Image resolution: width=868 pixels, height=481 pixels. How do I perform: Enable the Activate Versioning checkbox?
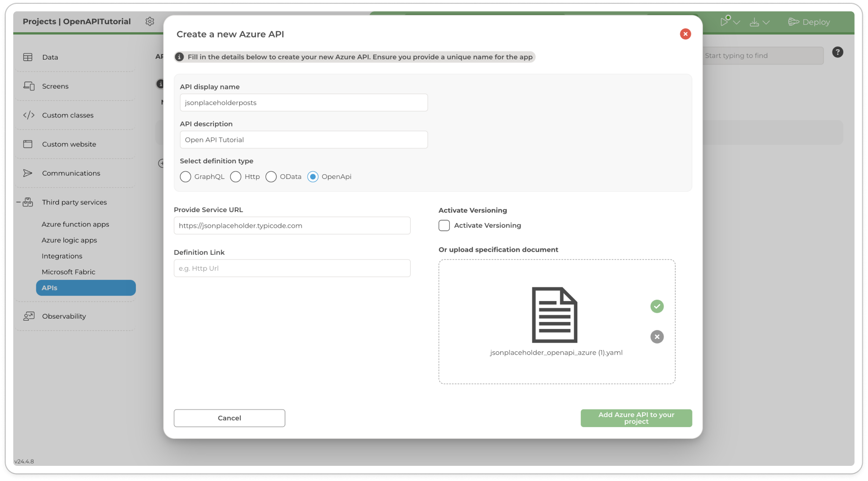click(x=444, y=225)
